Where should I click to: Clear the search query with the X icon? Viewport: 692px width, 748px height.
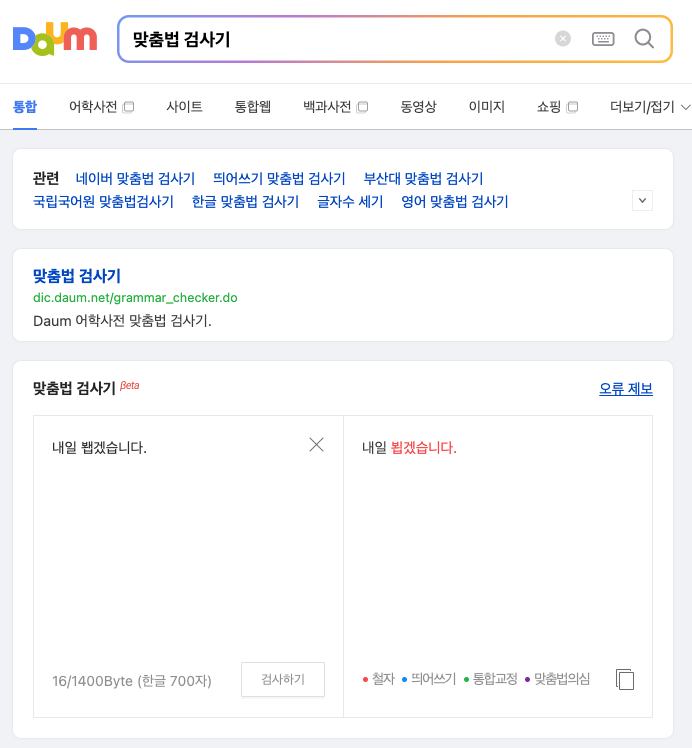[563, 39]
